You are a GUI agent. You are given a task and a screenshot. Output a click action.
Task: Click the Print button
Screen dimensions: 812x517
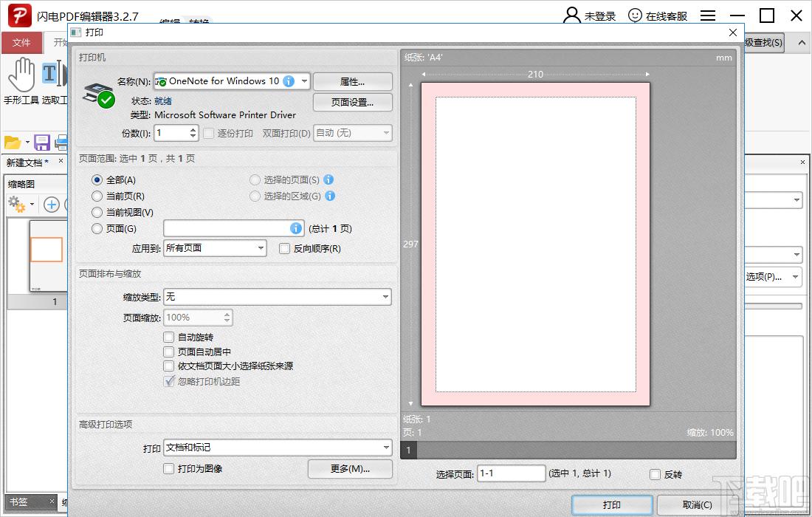point(612,505)
